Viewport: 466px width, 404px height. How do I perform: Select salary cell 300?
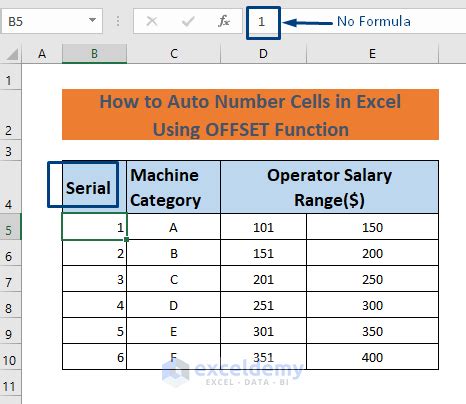tap(372, 305)
